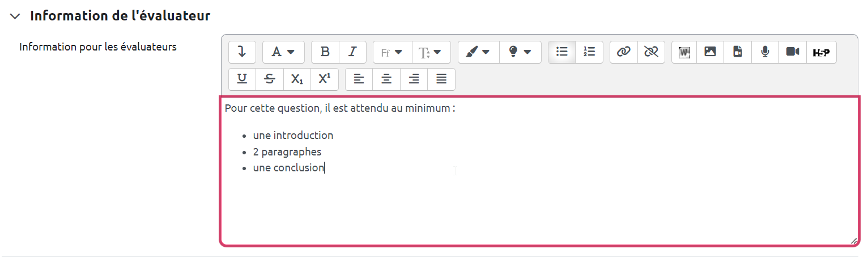Open the paragraph styles dropdown
868x257 pixels.
283,52
